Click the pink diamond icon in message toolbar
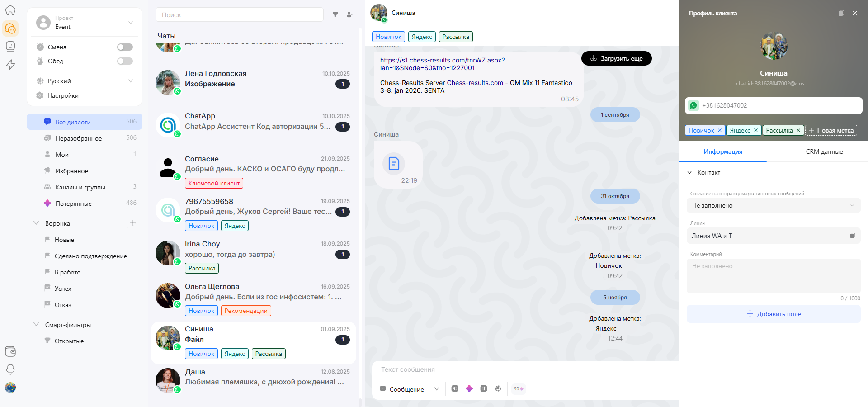This screenshot has height=407, width=868. tap(469, 388)
